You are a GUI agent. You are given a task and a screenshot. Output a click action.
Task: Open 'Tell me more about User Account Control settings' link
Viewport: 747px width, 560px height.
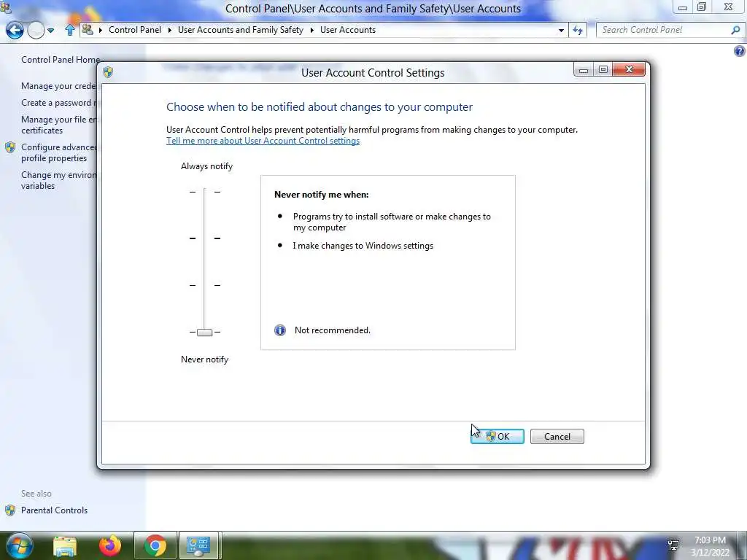[263, 141]
